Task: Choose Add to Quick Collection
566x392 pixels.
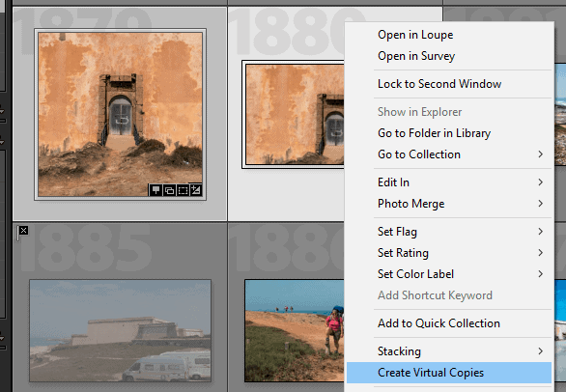Action: coord(449,323)
